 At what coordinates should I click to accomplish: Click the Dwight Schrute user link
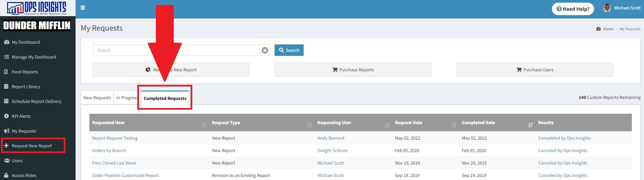(332, 150)
